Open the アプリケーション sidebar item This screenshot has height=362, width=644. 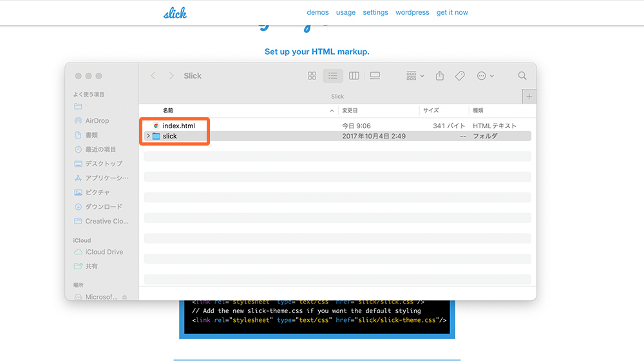(x=107, y=178)
